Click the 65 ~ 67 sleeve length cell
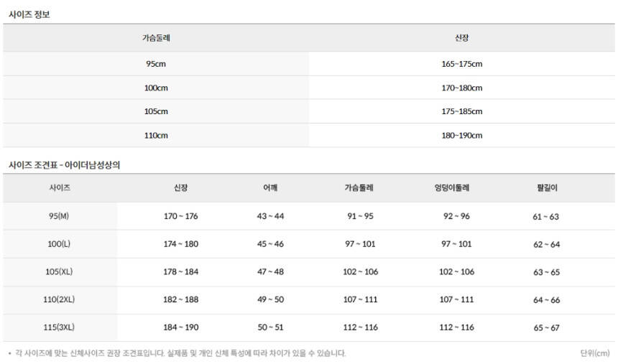618x364 pixels. point(546,327)
